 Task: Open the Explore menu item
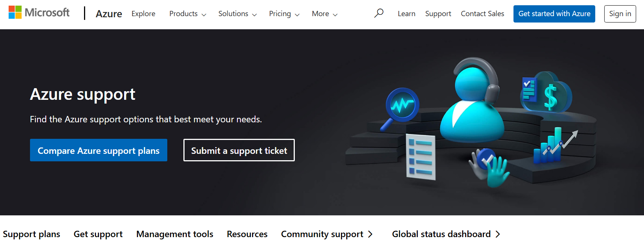coord(143,14)
